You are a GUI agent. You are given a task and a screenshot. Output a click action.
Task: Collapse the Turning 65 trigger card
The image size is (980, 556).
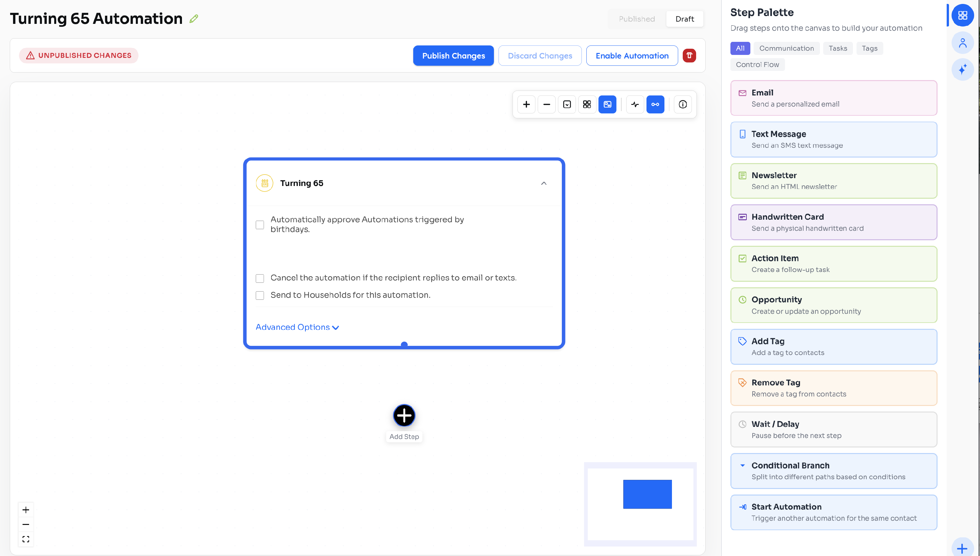[544, 183]
